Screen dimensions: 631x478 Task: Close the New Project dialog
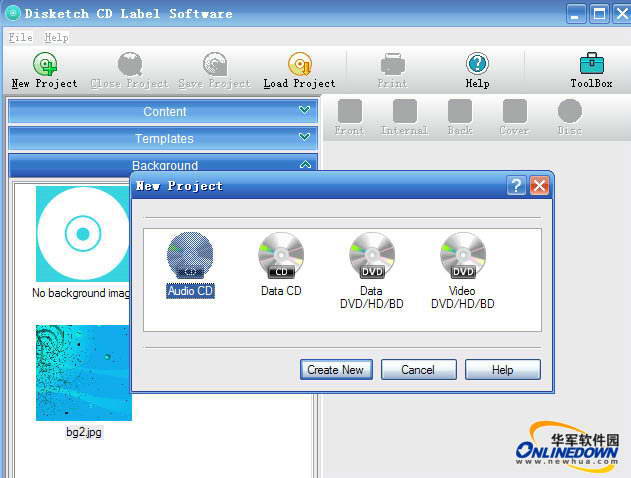point(539,186)
